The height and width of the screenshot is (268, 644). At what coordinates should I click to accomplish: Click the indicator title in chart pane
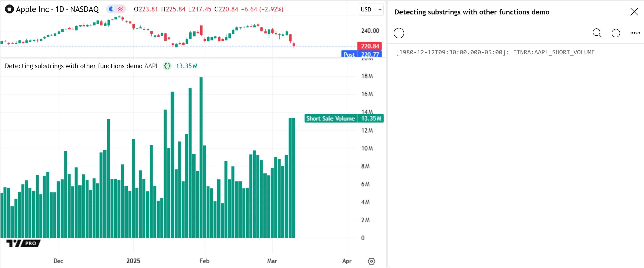coord(73,66)
